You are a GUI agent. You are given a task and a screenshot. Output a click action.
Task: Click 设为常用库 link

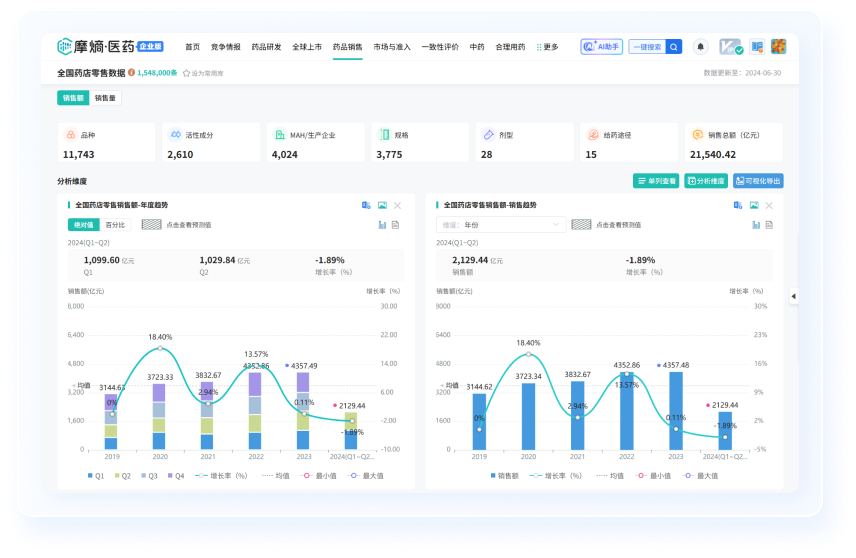pos(207,73)
